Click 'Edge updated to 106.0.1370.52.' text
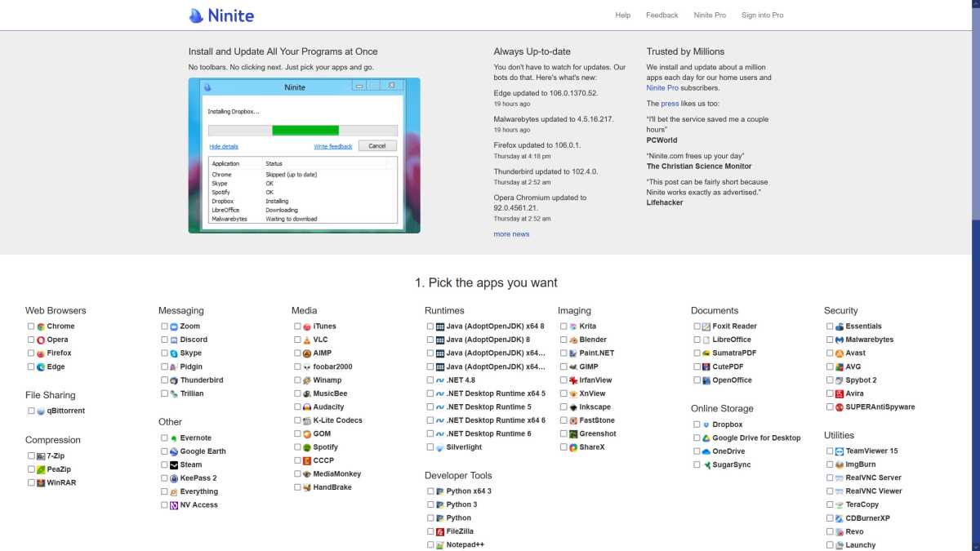 coord(546,93)
